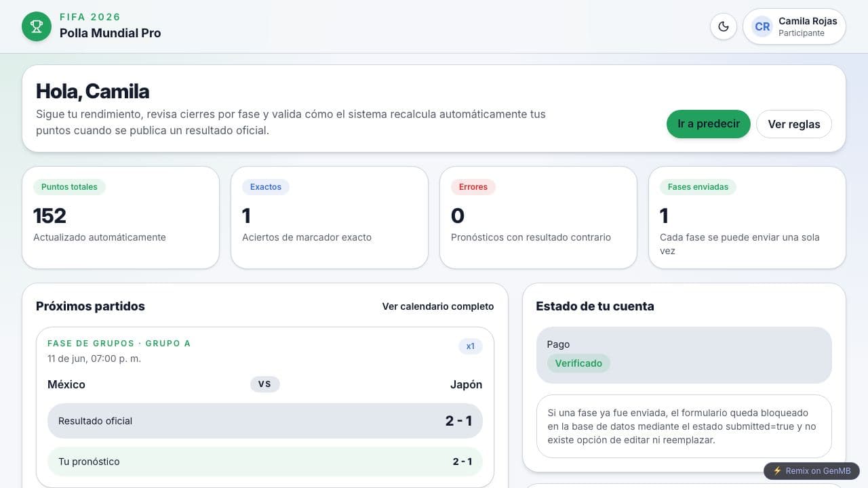Click the 11 de jun, 07:00 p. m. date
Screen dimensions: 868x488
(x=94, y=359)
